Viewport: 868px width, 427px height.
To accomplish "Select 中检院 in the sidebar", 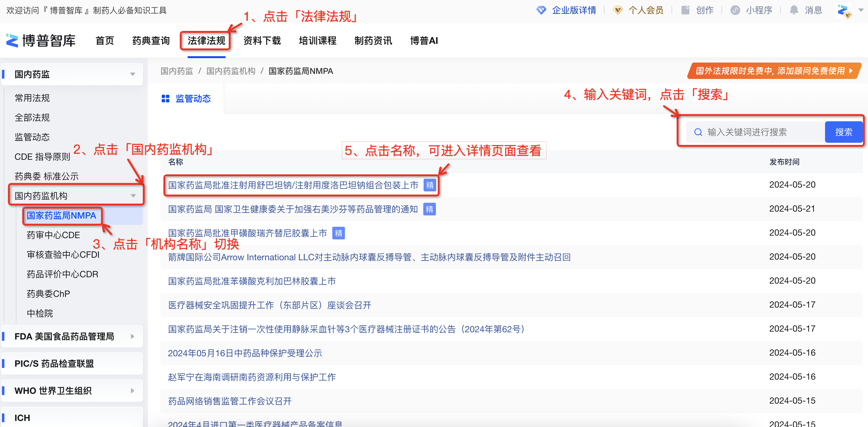I will pyautogui.click(x=40, y=313).
